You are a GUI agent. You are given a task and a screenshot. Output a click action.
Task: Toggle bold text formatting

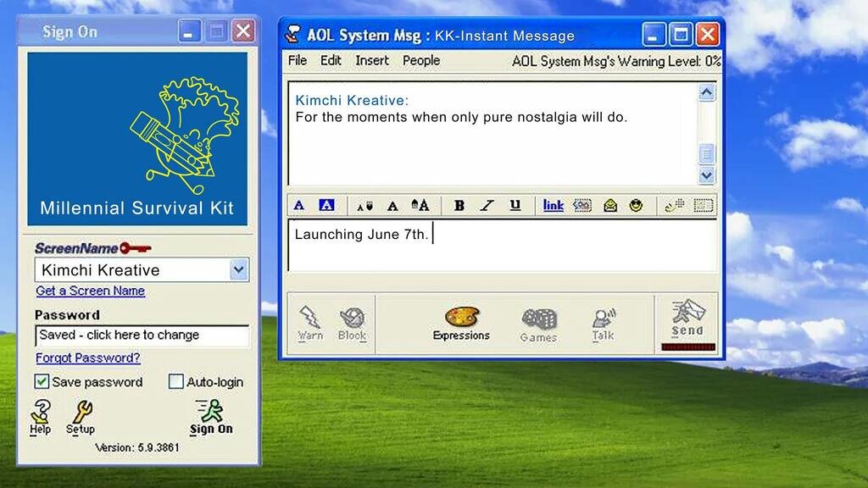click(459, 205)
